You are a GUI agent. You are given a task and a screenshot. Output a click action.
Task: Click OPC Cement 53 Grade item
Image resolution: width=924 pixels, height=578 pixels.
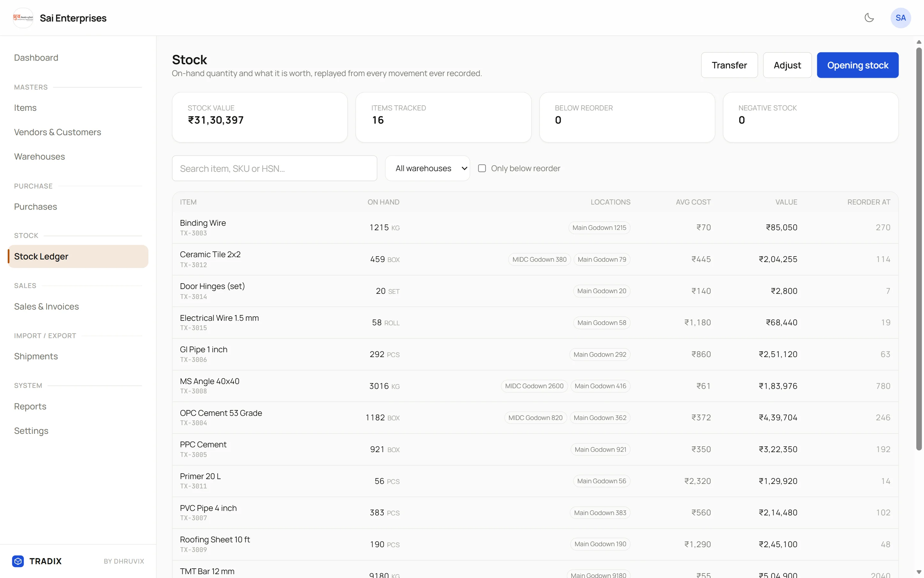[221, 413]
